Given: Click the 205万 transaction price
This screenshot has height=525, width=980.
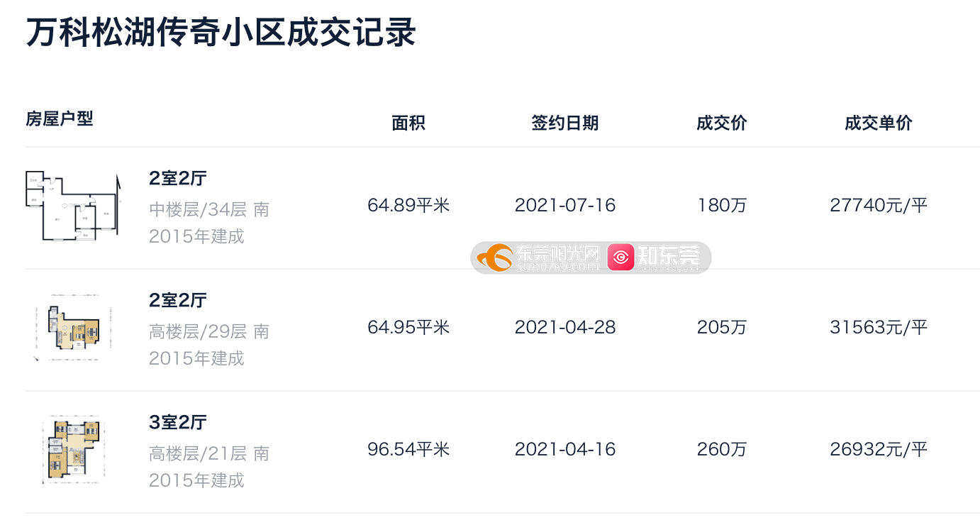Looking at the screenshot, I should (722, 328).
